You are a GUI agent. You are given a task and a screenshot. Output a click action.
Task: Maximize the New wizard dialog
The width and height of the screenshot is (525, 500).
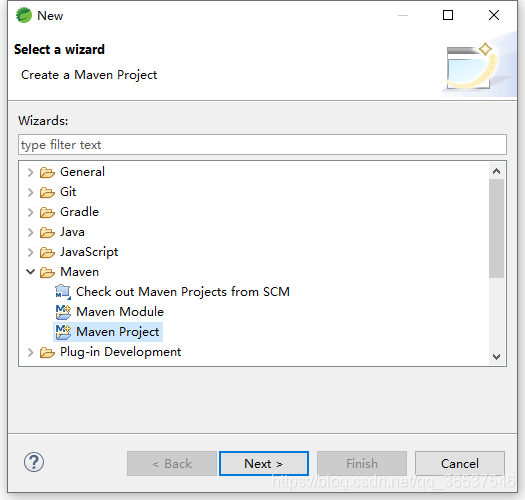pyautogui.click(x=448, y=15)
